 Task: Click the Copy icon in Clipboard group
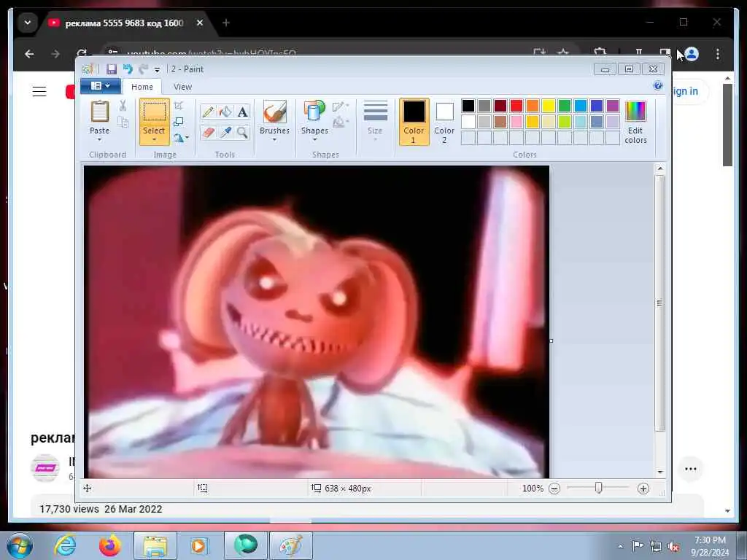click(123, 122)
